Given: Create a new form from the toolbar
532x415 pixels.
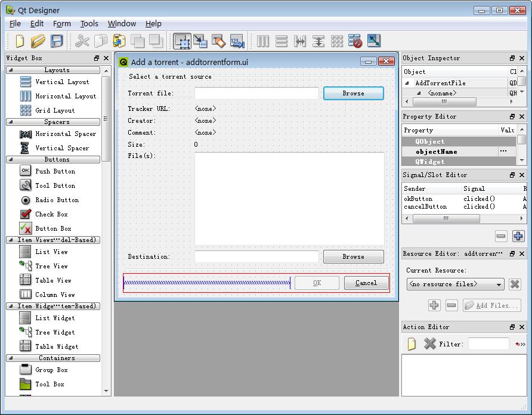Looking at the screenshot, I should click(20, 41).
